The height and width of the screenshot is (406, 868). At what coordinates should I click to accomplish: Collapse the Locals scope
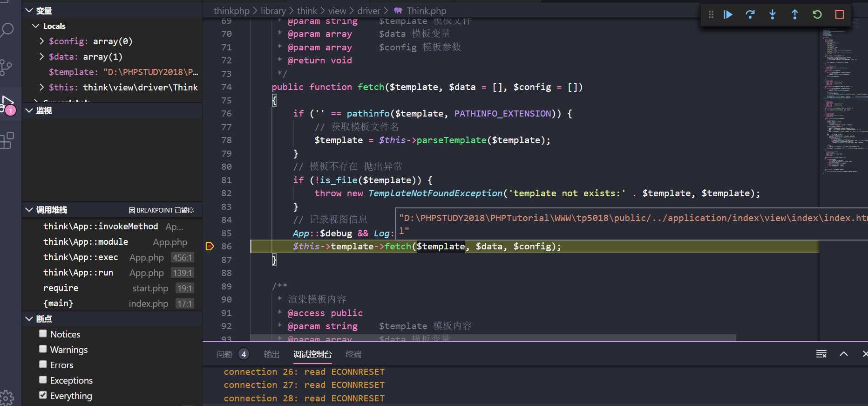click(x=36, y=26)
